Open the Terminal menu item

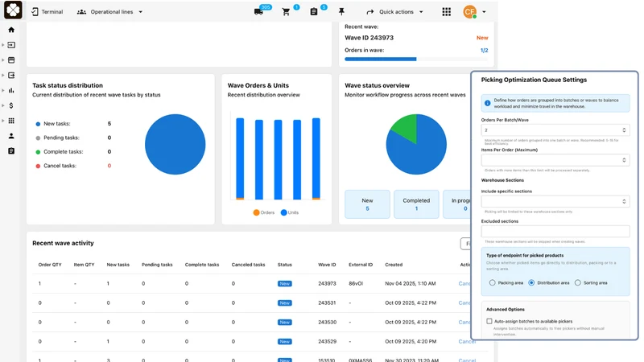click(x=47, y=12)
